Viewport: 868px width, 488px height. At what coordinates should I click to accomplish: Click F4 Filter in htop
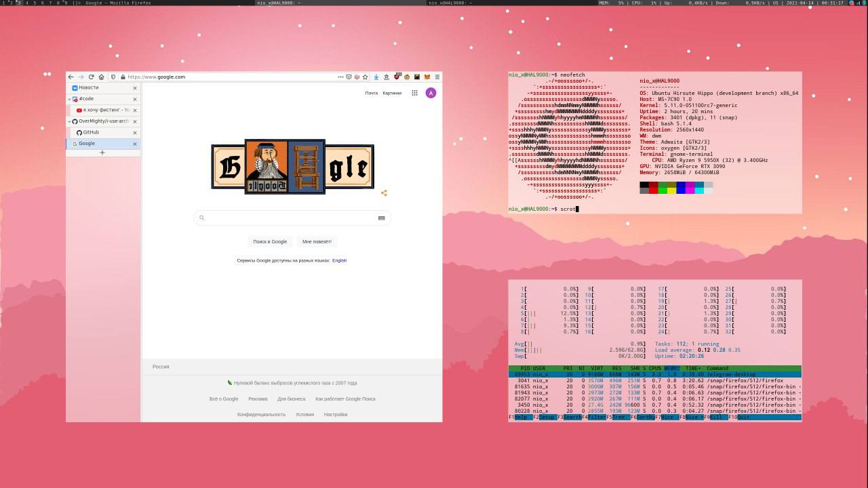click(594, 418)
